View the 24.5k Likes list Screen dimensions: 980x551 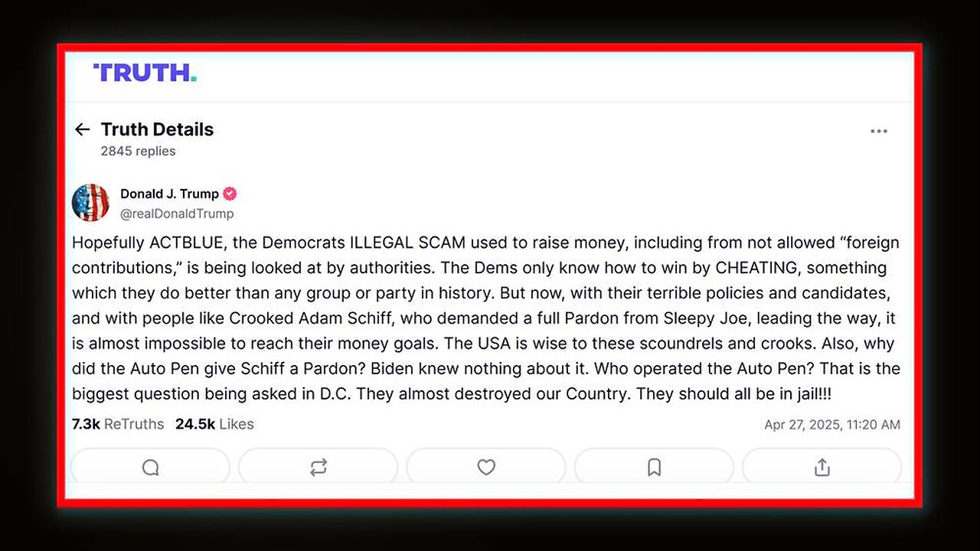click(214, 424)
